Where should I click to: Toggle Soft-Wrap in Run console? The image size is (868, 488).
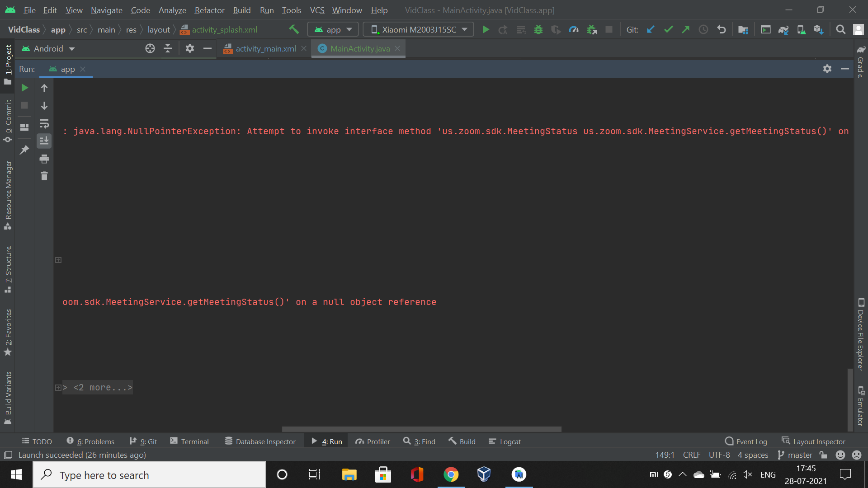click(x=44, y=123)
